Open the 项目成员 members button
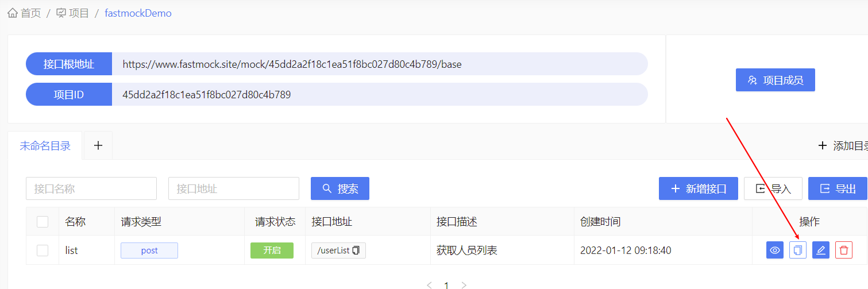 point(776,80)
